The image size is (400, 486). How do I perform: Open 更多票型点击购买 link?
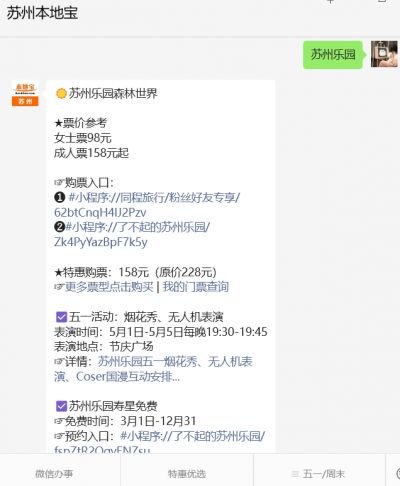point(109,287)
